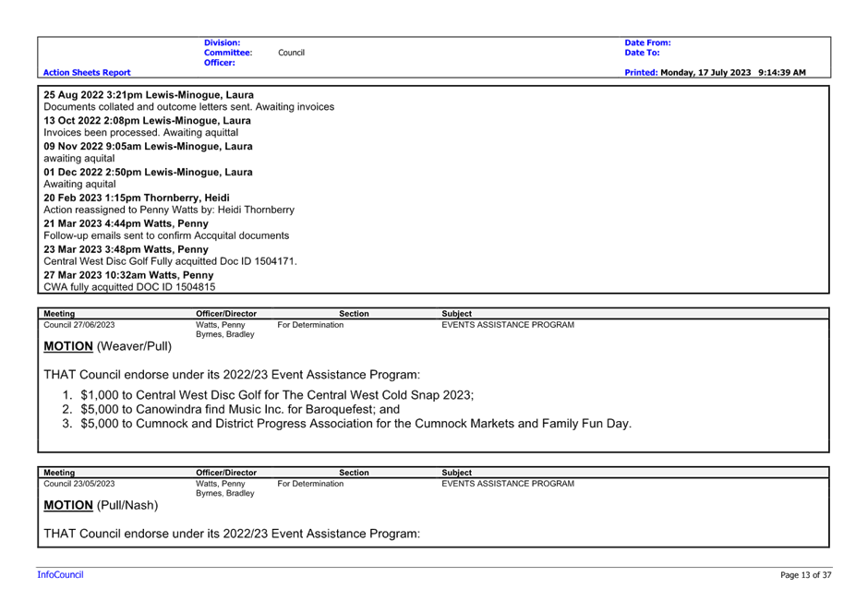This screenshot has height=613, width=868.
Task: Select the '$1,000 to Central West Disc Golf' item
Action: pyautogui.click(x=277, y=395)
